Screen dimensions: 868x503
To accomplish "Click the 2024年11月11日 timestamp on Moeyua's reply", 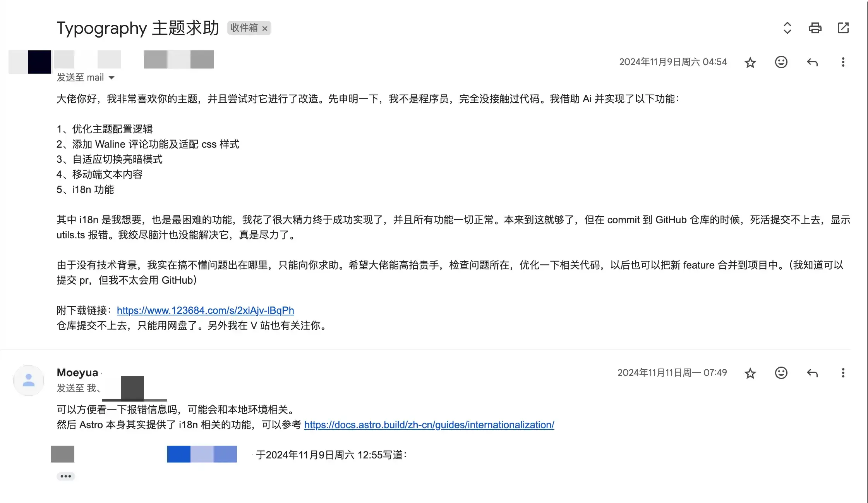I will (672, 373).
